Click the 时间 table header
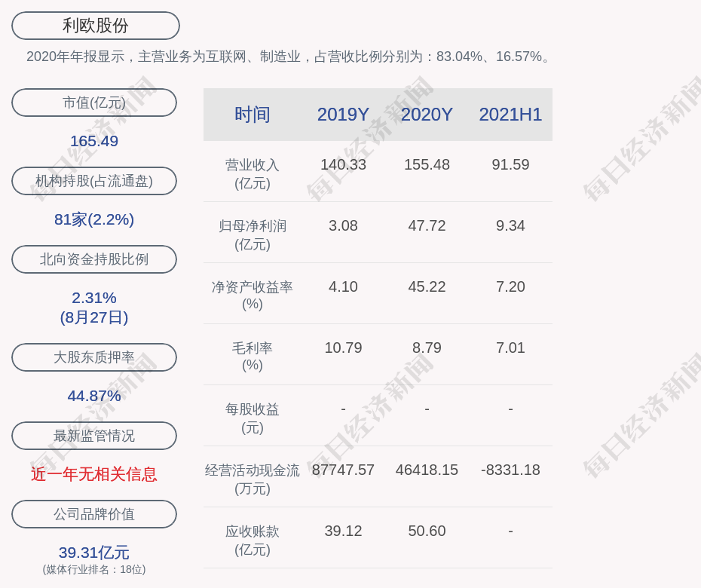 tap(253, 115)
